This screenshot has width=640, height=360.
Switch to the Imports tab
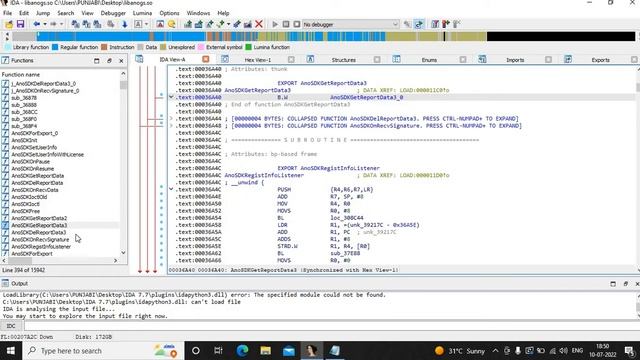515,60
